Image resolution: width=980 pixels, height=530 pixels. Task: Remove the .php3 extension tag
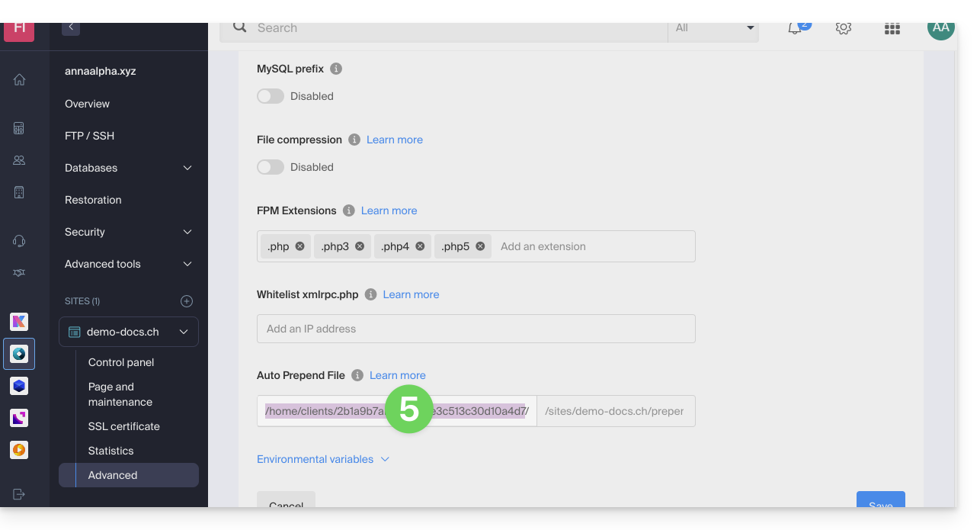tap(360, 246)
